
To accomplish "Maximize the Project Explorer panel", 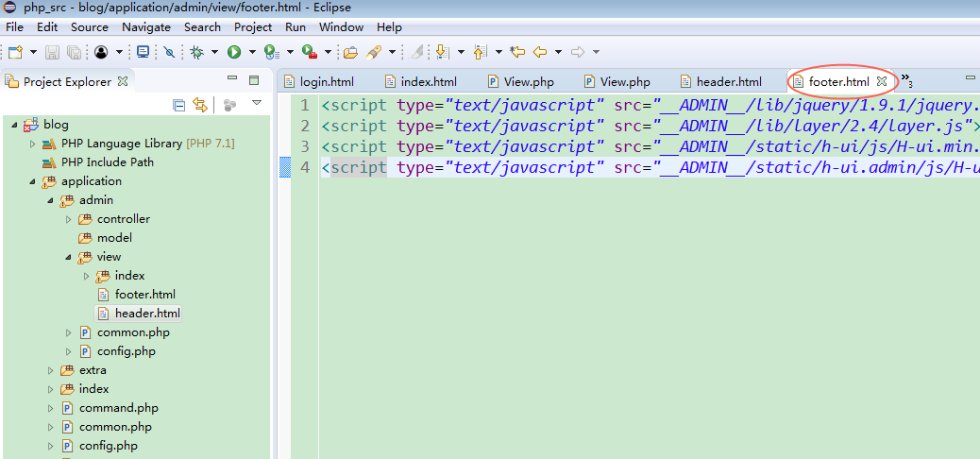I will (254, 80).
